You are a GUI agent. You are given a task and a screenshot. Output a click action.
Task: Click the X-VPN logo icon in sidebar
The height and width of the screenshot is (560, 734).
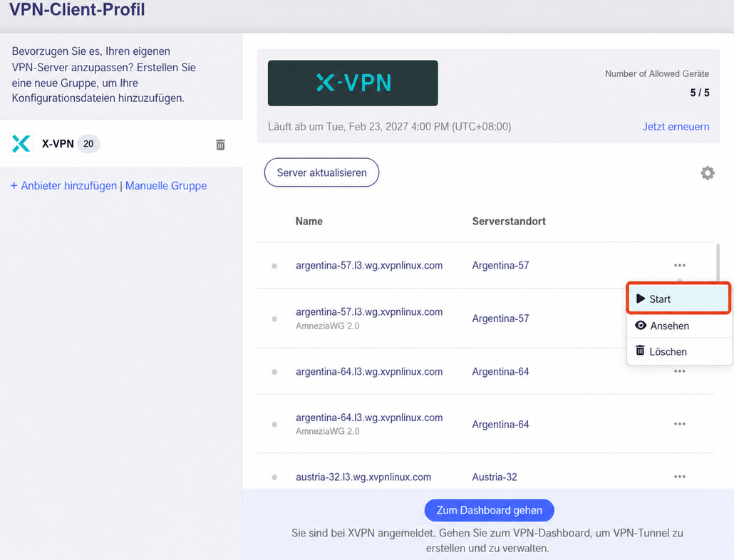(21, 144)
